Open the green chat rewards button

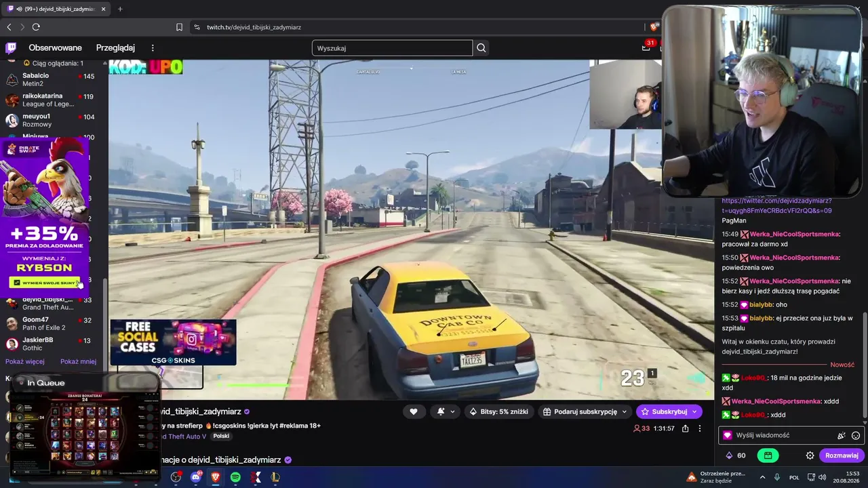point(768,455)
